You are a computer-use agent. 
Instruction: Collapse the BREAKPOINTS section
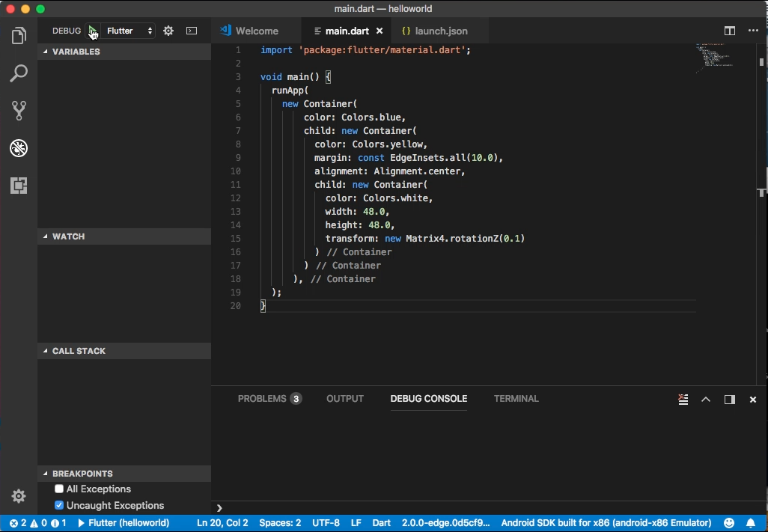coord(124,474)
